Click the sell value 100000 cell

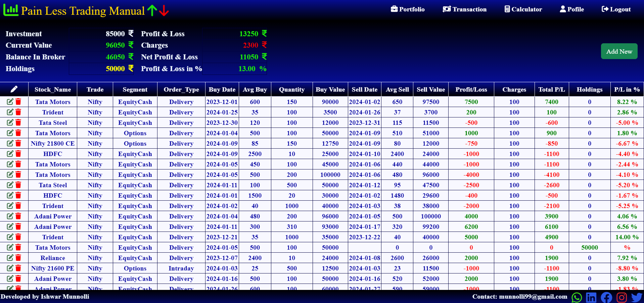point(431,216)
